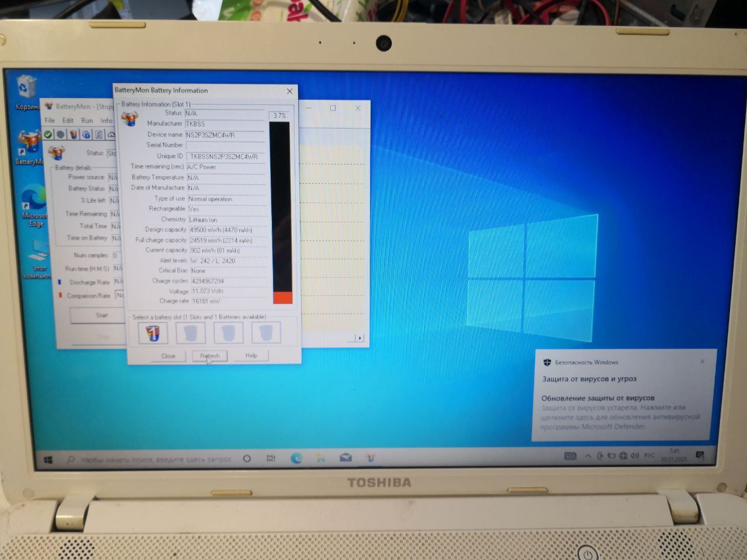Click the Refresh button
Viewport: 747px width, 560px height.
coord(210,356)
